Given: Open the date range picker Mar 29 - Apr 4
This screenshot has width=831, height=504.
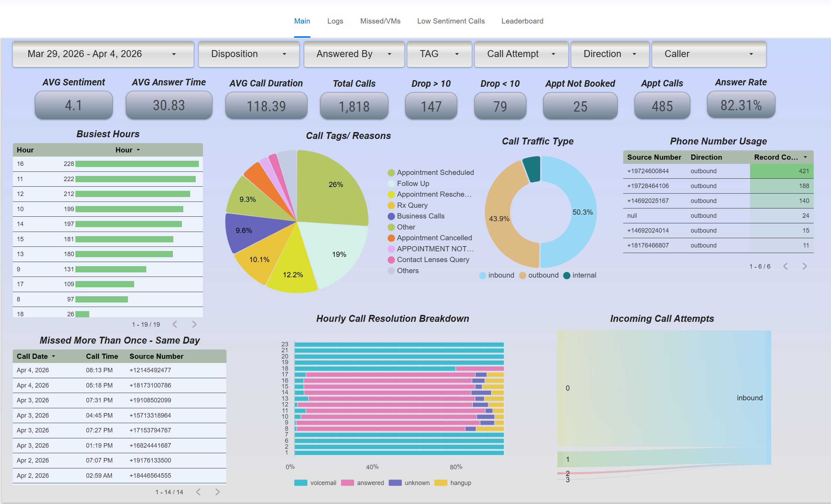Looking at the screenshot, I should click(103, 54).
